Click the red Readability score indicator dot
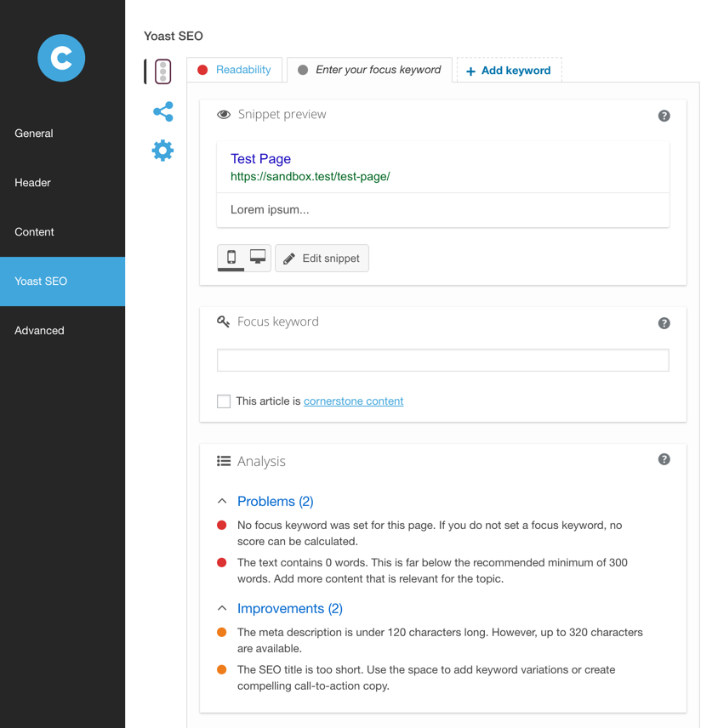The width and height of the screenshot is (718, 728). [x=202, y=70]
